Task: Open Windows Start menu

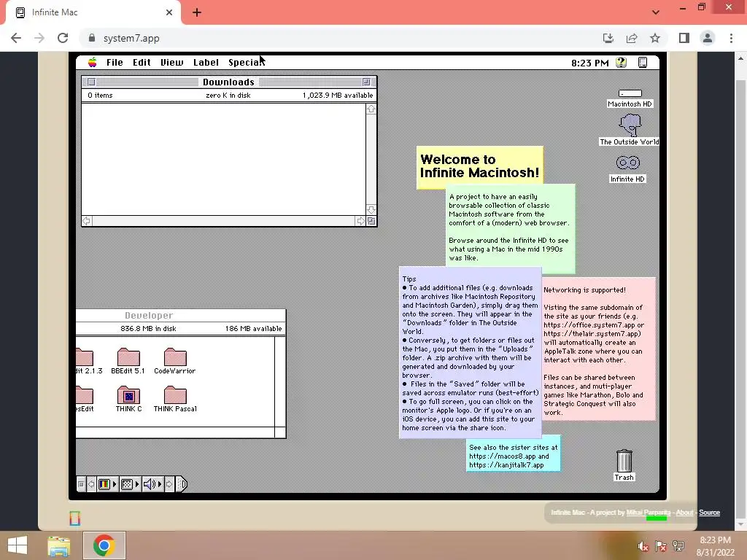Action: pos(18,545)
